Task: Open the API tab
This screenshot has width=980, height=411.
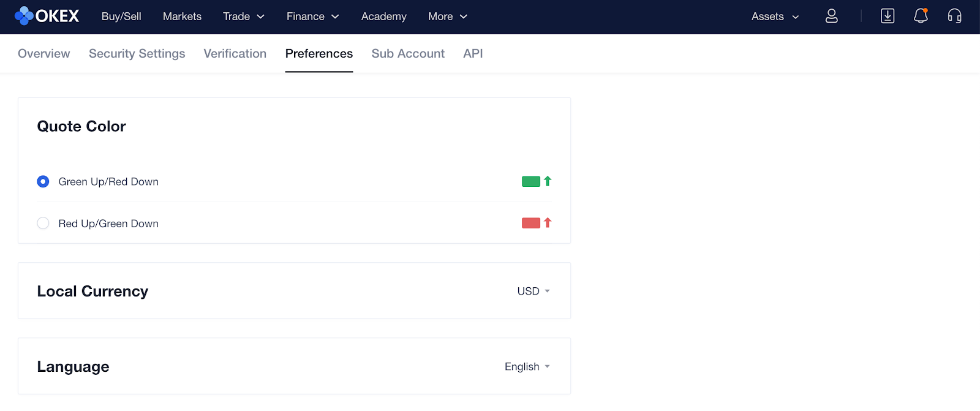Action: [x=473, y=53]
